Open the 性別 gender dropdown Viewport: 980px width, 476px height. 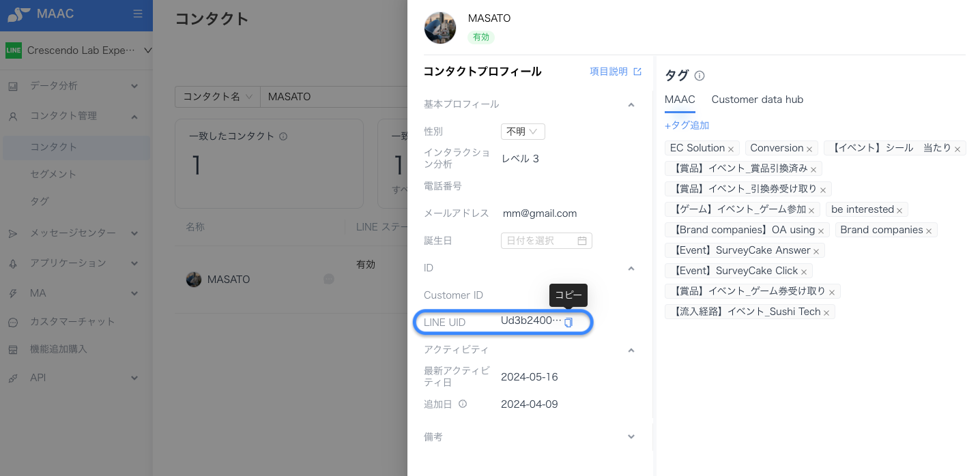523,132
